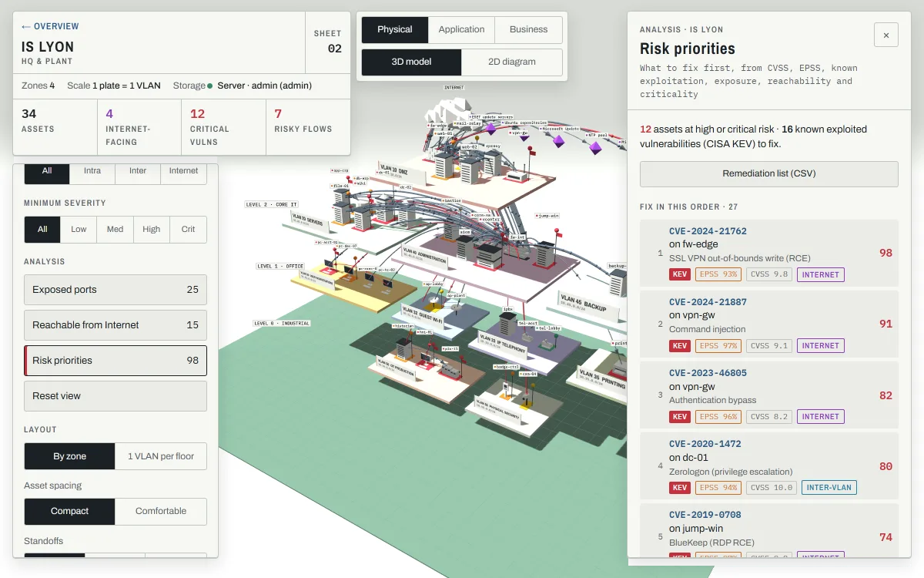Click the purple diamond for NTP pool
924x578 pixels.
(595, 146)
